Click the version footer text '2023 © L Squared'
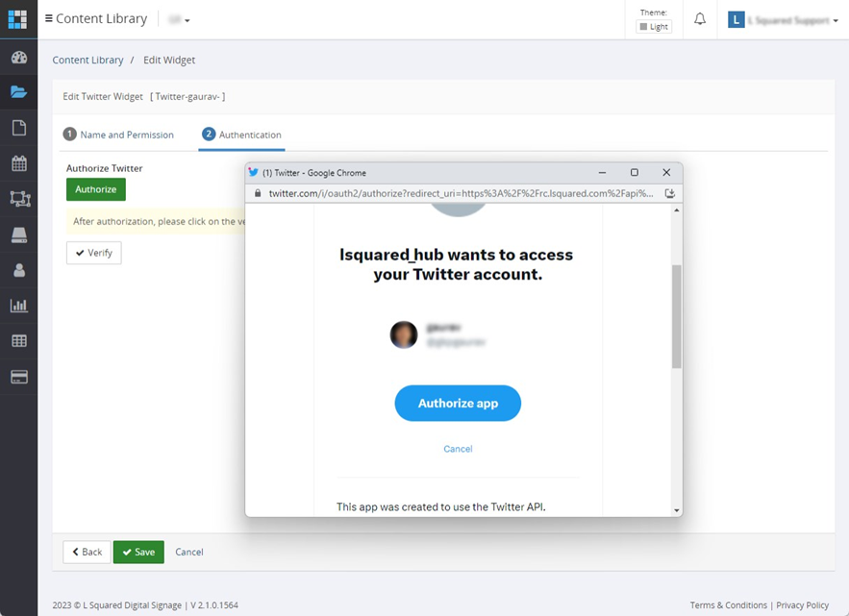849x616 pixels. pos(145,605)
